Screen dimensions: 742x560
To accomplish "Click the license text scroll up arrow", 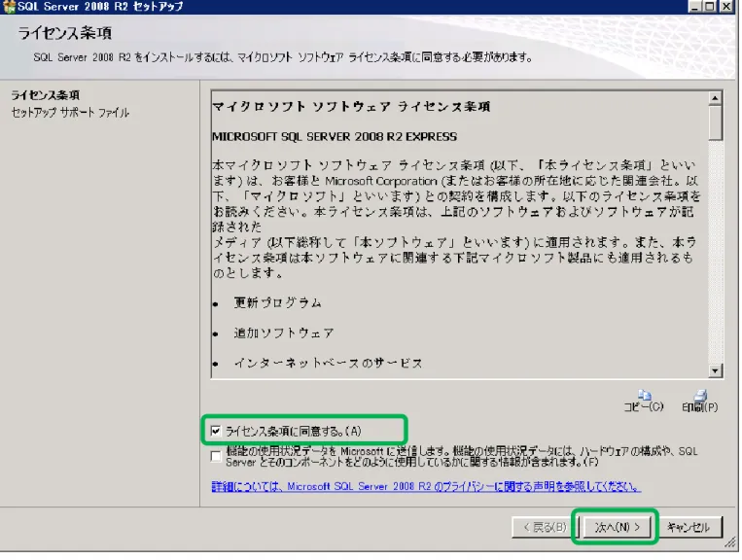I will (715, 98).
